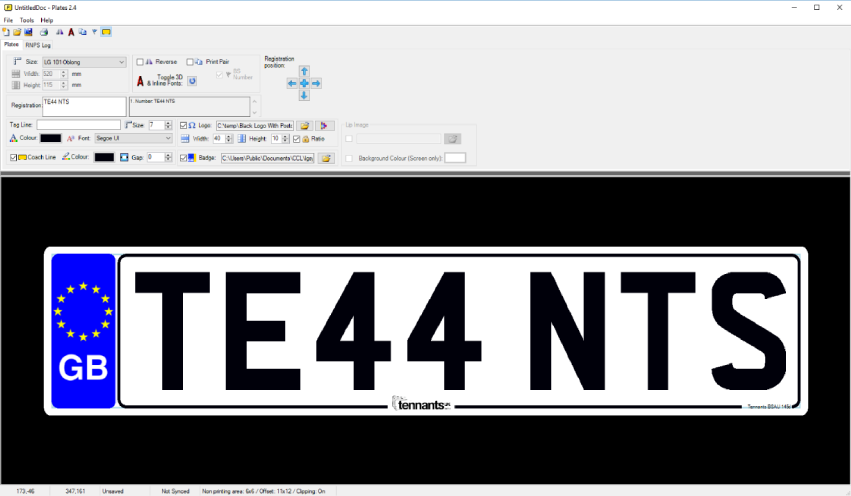Browse for Logo file folder button
The width and height of the screenshot is (851, 496).
click(x=305, y=125)
